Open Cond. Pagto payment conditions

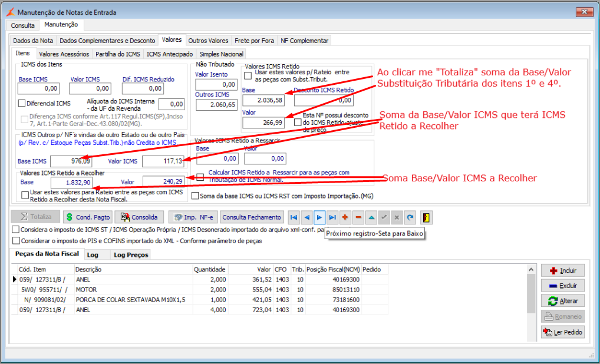coord(88,217)
